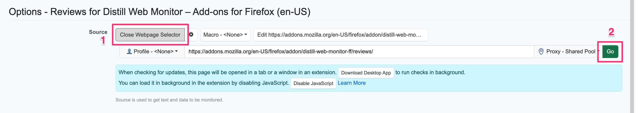Viewport: 644px width, 113px height.
Task: Open the Learn More link
Action: click(x=352, y=83)
